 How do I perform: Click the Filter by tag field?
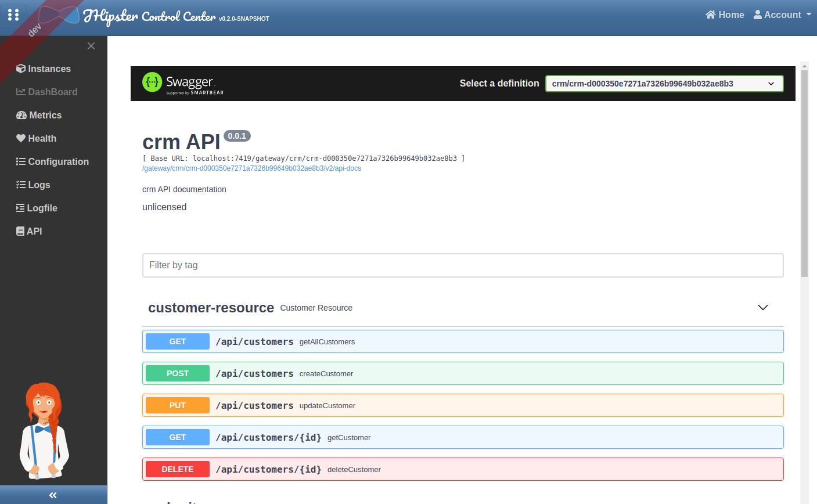click(462, 265)
